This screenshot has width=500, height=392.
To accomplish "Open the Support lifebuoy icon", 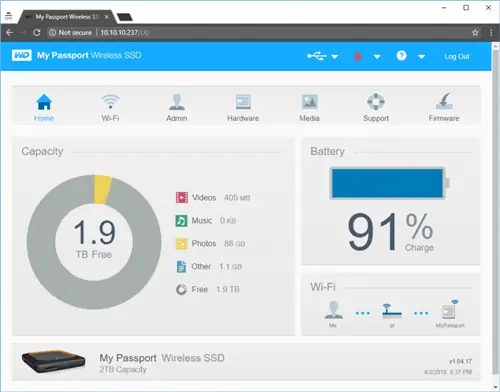I will (x=376, y=101).
